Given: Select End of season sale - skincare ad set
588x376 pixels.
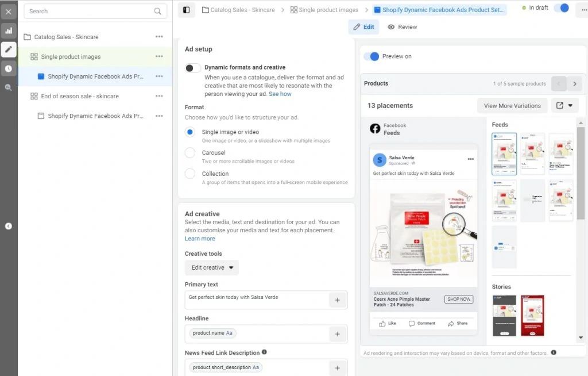Looking at the screenshot, I should pyautogui.click(x=79, y=96).
